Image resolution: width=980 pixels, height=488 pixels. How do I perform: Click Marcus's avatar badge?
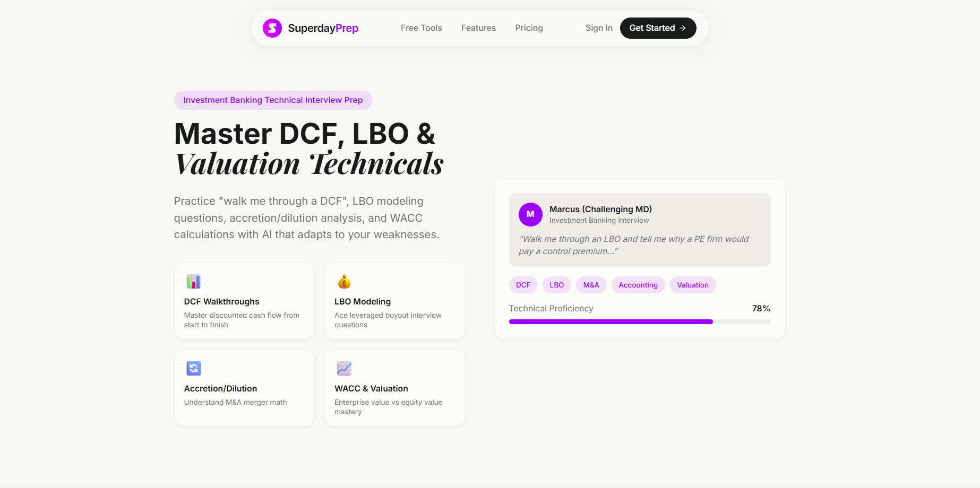(530, 214)
